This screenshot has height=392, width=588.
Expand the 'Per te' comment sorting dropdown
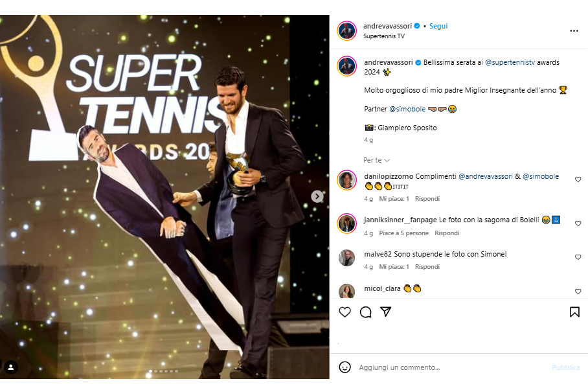pos(377,160)
